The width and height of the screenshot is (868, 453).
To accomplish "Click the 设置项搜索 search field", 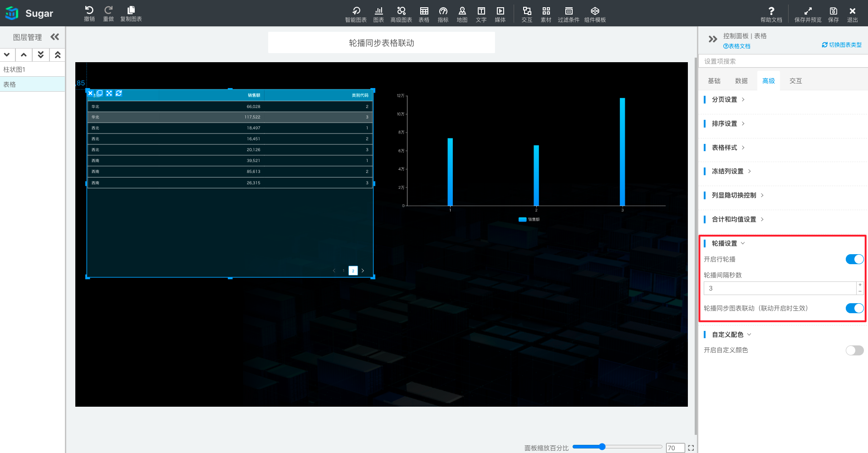I will [783, 61].
